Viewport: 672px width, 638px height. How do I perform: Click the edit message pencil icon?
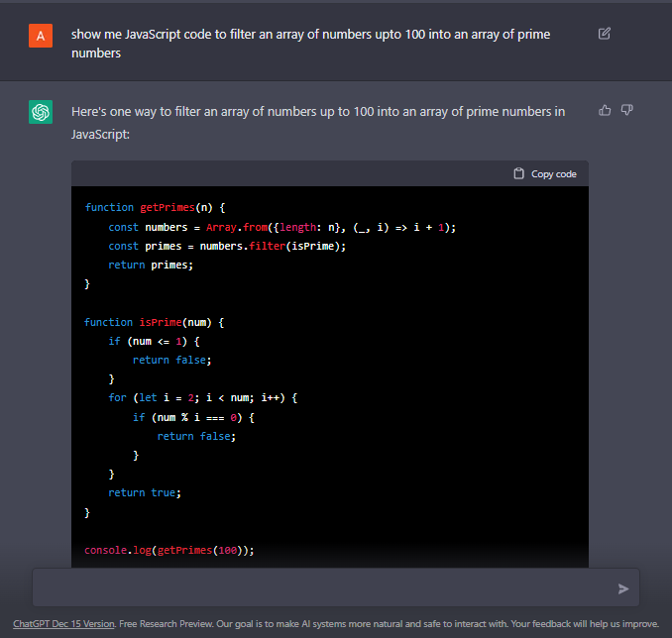(605, 34)
